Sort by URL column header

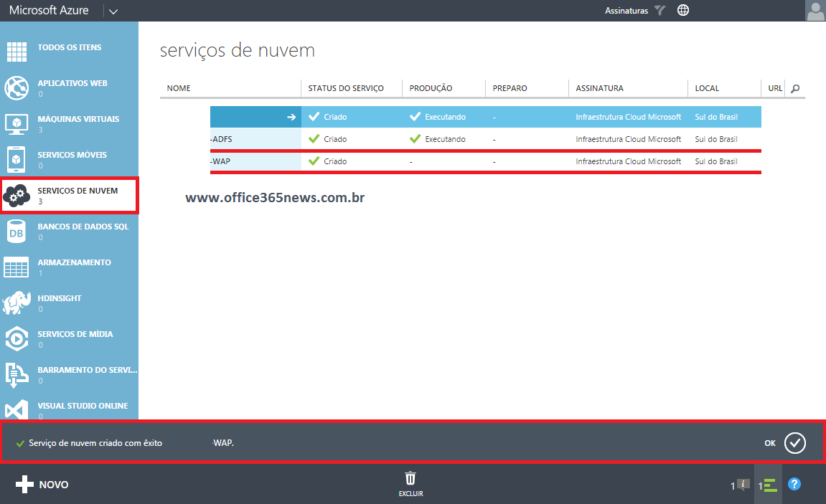775,88
